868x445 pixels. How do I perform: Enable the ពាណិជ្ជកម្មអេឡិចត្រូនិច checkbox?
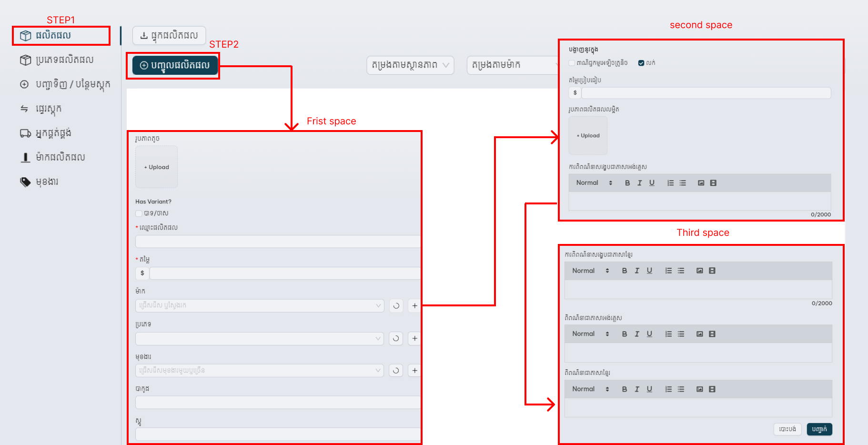(572, 63)
